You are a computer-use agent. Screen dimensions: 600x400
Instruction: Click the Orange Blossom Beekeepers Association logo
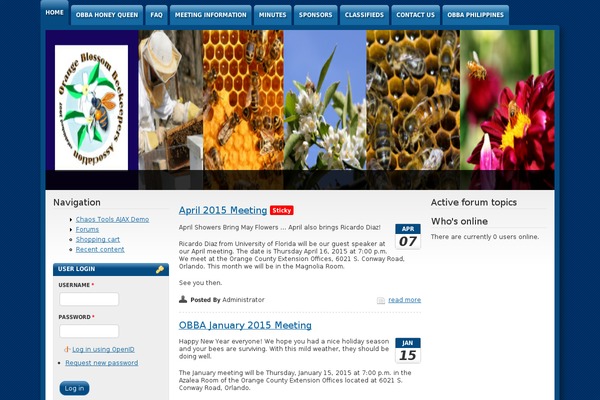[x=91, y=108]
